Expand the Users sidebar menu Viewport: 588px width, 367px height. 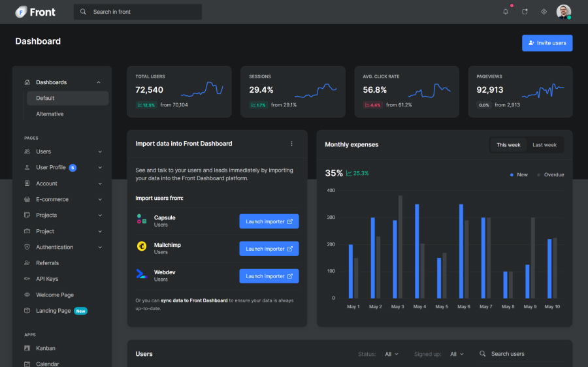coord(62,152)
